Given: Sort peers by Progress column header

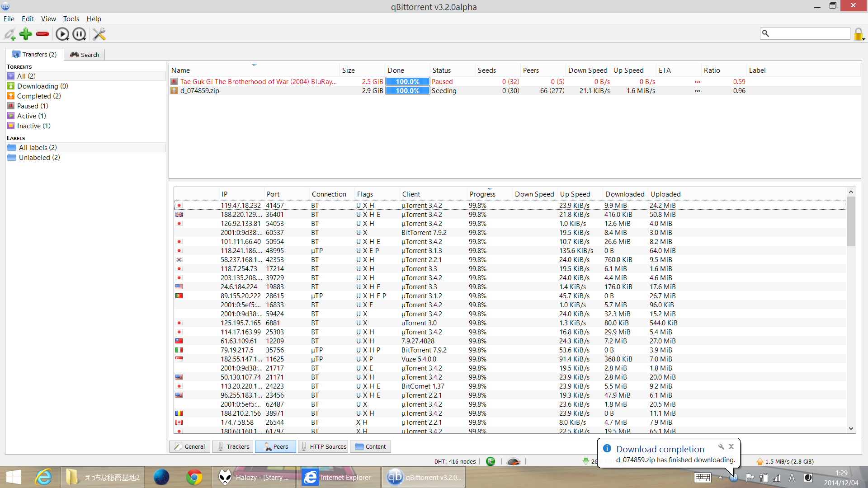Looking at the screenshot, I should (490, 194).
